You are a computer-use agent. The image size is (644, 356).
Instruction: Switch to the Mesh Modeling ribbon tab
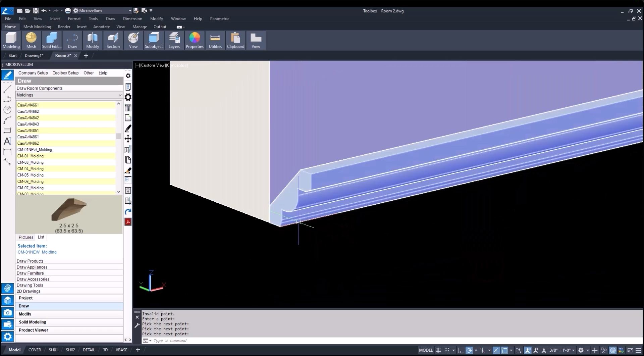click(37, 27)
